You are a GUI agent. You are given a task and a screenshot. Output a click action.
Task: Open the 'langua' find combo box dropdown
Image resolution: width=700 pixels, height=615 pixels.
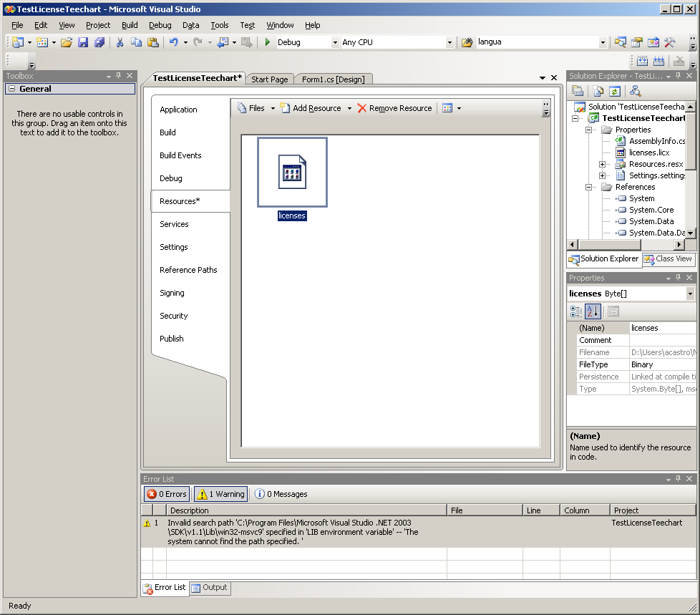click(603, 42)
